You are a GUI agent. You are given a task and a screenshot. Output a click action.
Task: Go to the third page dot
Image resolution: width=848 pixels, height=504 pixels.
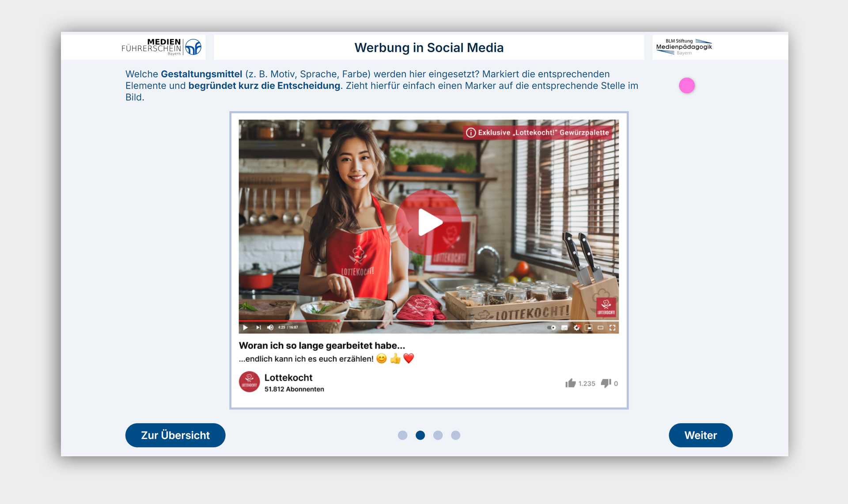point(438,436)
